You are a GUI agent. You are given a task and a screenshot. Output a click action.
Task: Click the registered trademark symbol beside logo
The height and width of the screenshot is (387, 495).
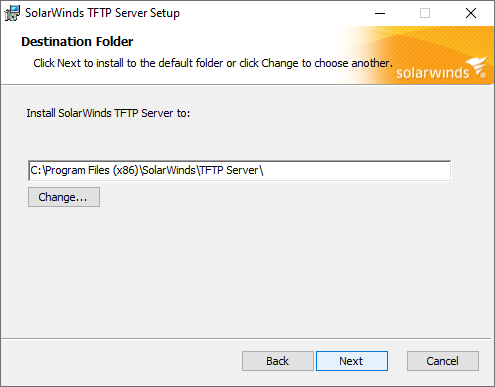pyautogui.click(x=483, y=75)
